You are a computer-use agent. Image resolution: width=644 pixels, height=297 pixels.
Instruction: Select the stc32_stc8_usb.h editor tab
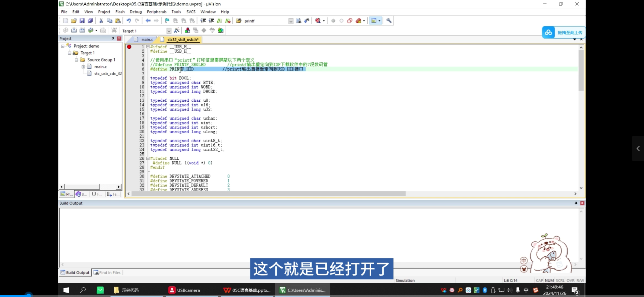[180, 40]
